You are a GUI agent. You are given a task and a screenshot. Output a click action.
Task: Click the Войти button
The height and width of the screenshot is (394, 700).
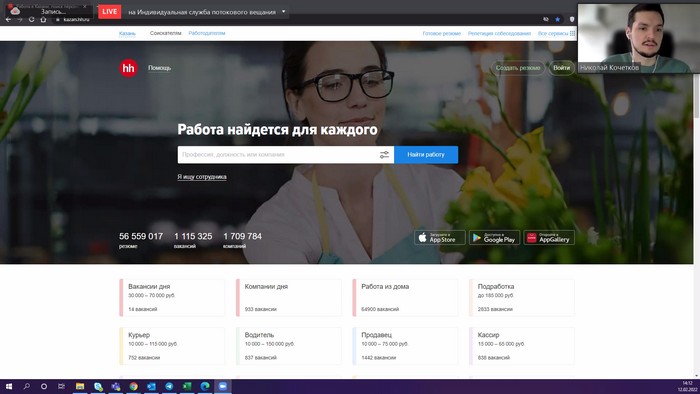click(x=561, y=68)
